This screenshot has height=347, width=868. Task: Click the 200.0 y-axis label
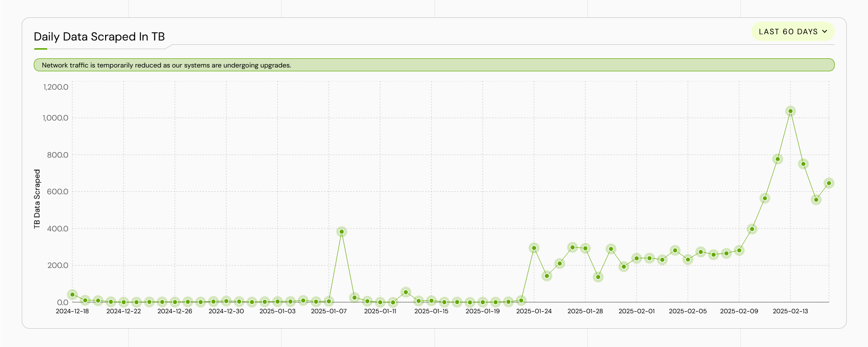58,266
